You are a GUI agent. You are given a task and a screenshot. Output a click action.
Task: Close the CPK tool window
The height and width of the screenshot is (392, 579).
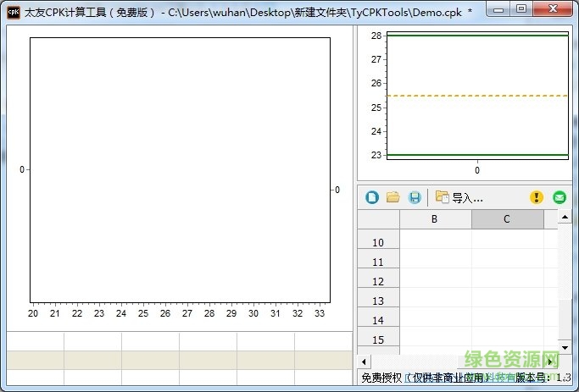pos(553,8)
